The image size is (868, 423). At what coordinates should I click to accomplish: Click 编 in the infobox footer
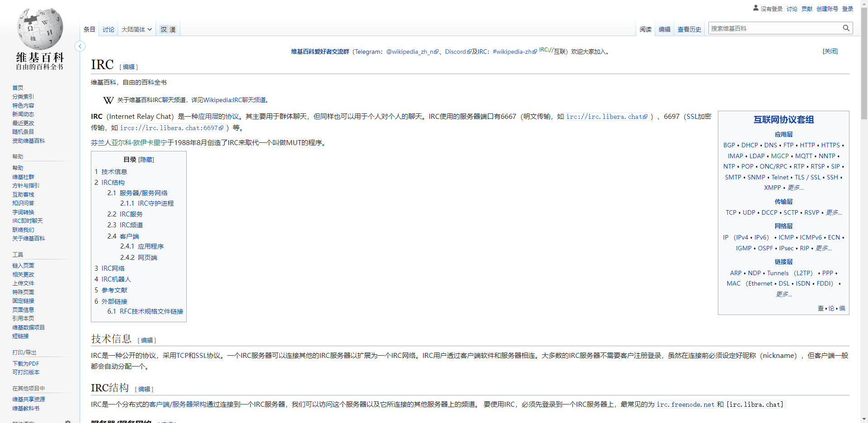click(842, 308)
